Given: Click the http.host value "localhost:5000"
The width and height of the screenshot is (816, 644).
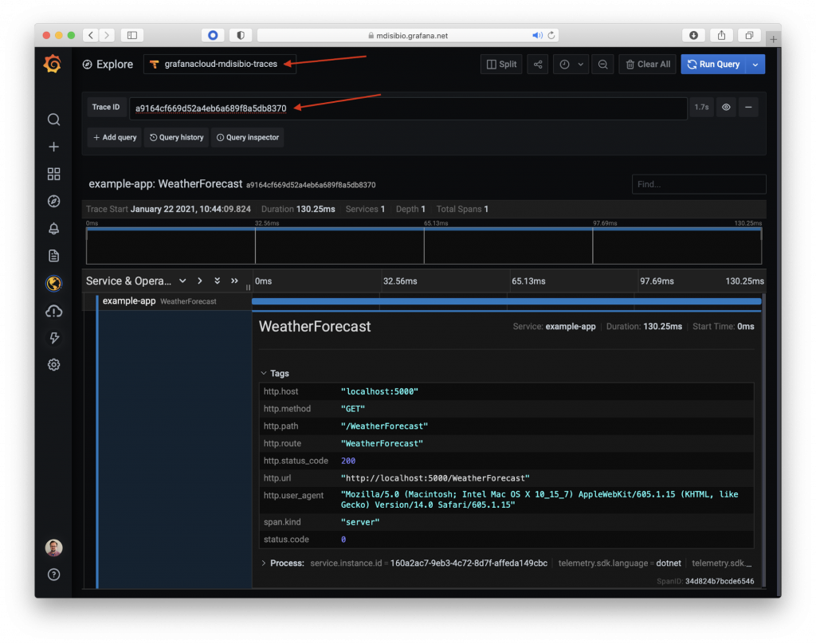Looking at the screenshot, I should (x=379, y=391).
